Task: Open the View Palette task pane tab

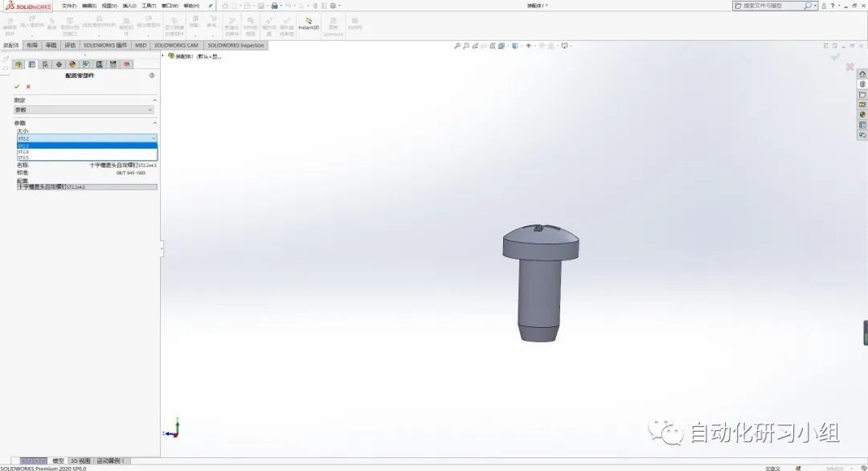Action: pyautogui.click(x=862, y=104)
